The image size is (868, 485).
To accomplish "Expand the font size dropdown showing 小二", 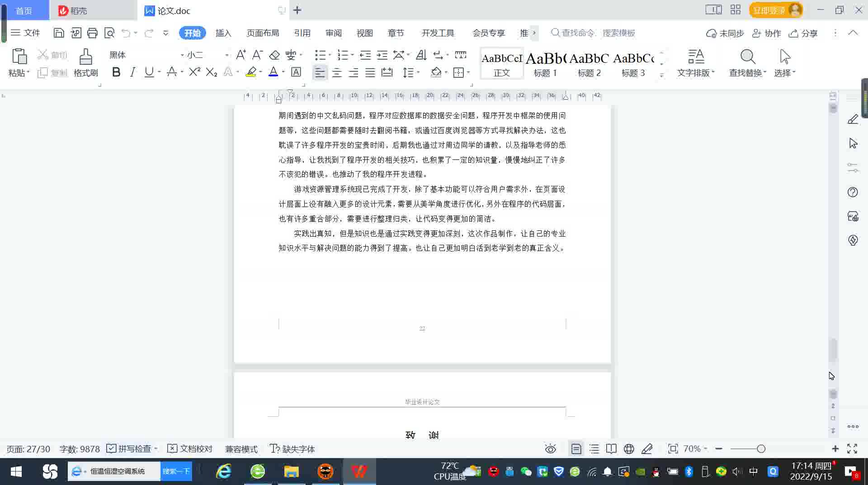I will coord(226,55).
